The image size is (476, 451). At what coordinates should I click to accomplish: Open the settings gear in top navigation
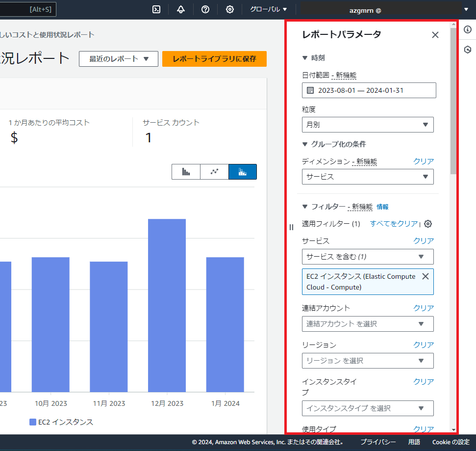[x=229, y=9]
